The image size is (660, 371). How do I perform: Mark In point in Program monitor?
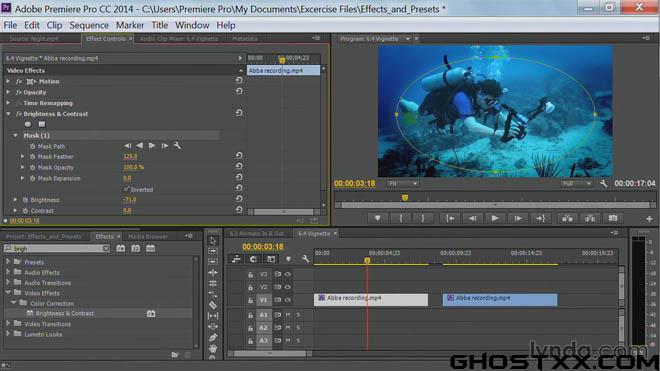coord(400,218)
